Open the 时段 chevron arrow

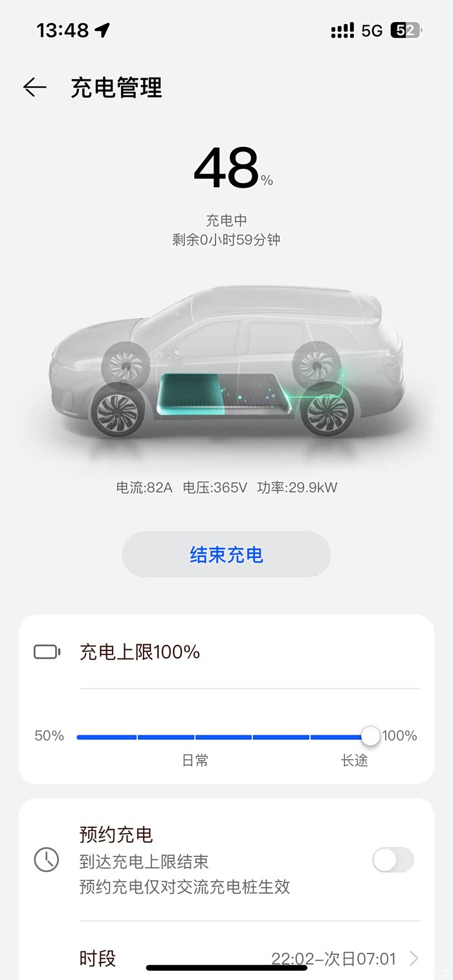pos(414,959)
